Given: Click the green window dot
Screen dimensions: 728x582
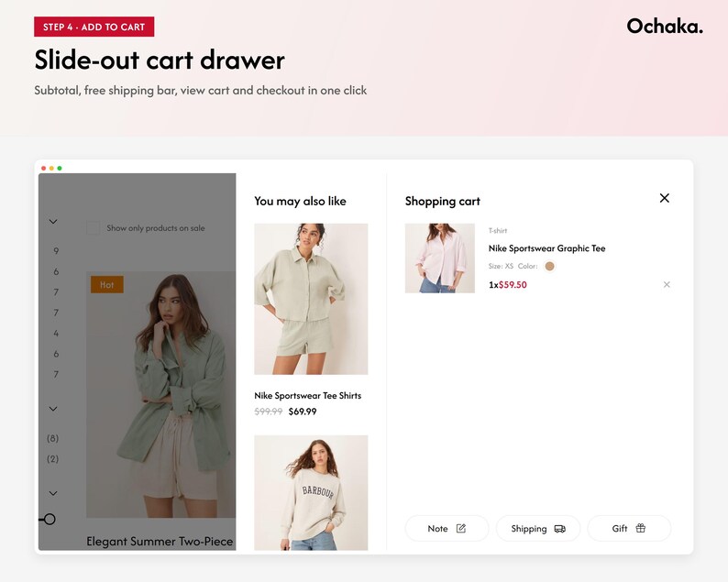Looking at the screenshot, I should 60,168.
